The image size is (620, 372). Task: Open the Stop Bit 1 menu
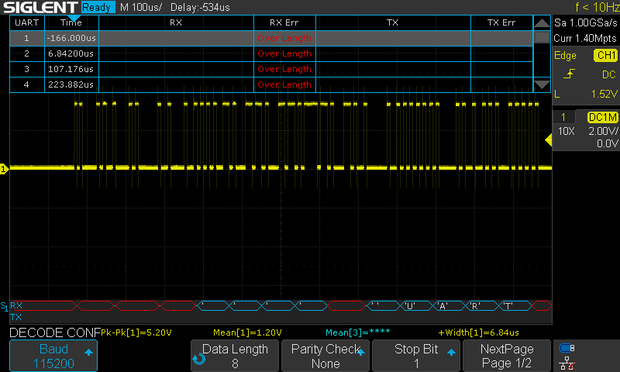point(416,356)
